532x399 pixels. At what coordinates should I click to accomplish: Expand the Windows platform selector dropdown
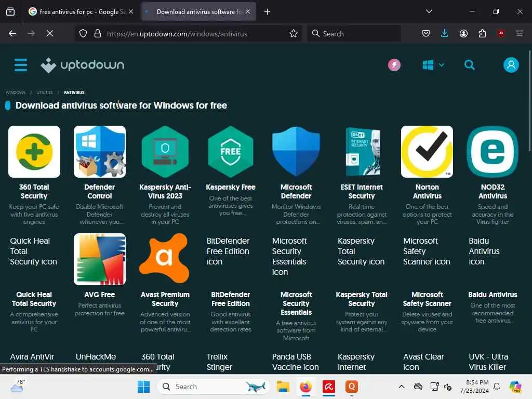(433, 65)
